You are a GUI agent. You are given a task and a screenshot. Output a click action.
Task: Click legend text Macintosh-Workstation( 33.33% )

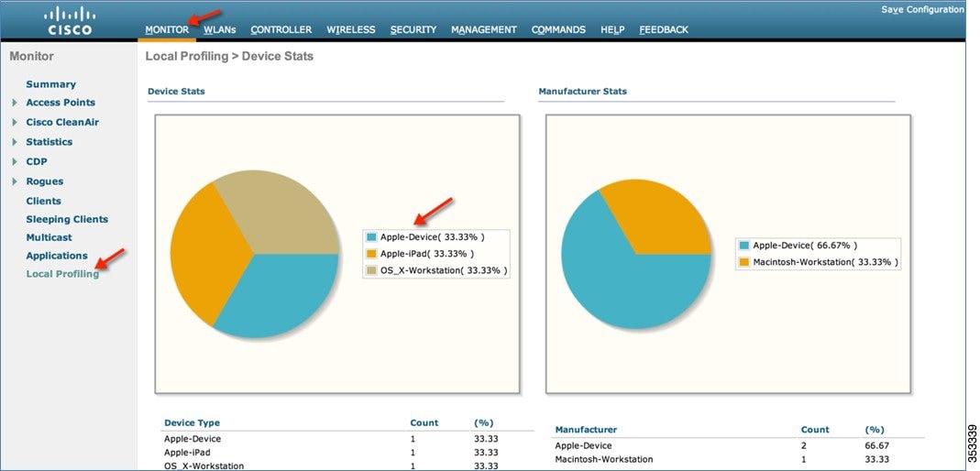click(826, 262)
